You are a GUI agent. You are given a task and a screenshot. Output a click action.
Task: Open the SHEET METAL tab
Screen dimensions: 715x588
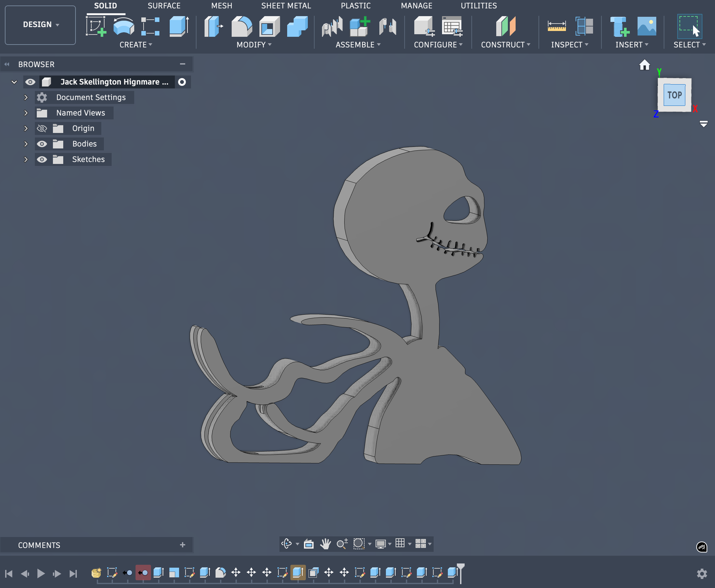[x=286, y=5]
